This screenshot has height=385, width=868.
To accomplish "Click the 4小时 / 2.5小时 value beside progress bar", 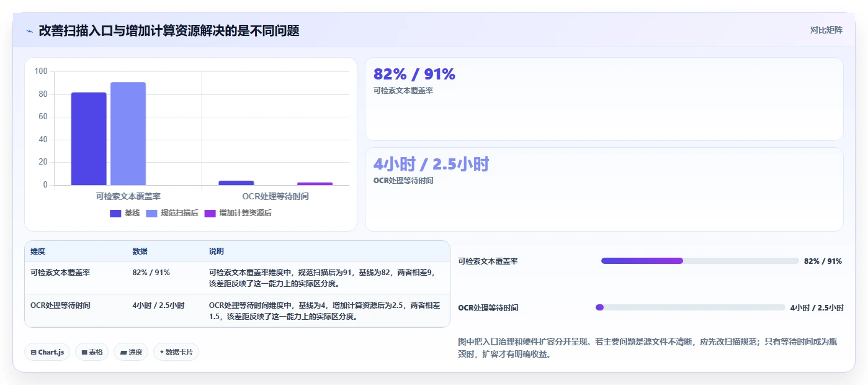I will point(817,307).
